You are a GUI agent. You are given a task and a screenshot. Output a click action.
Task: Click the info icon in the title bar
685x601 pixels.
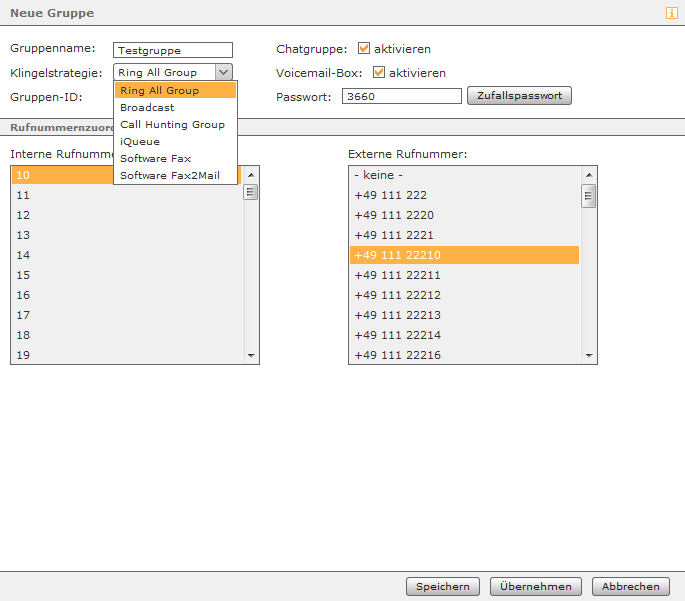tap(671, 13)
